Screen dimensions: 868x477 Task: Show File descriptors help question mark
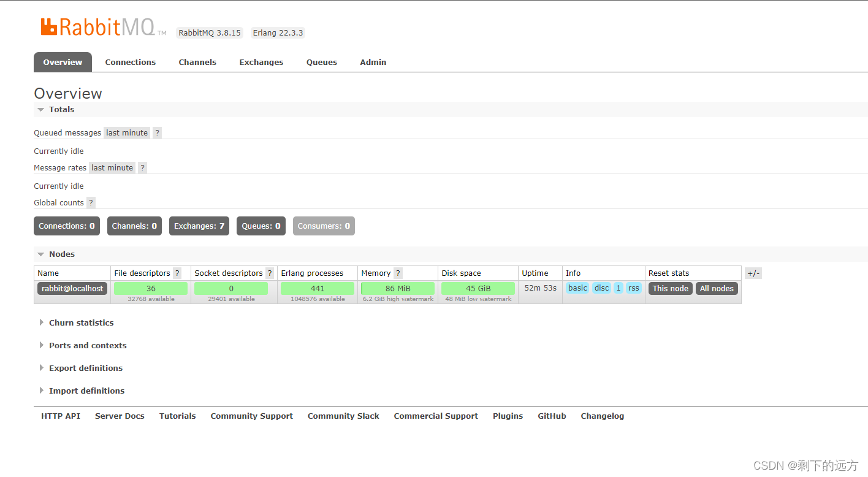point(177,273)
